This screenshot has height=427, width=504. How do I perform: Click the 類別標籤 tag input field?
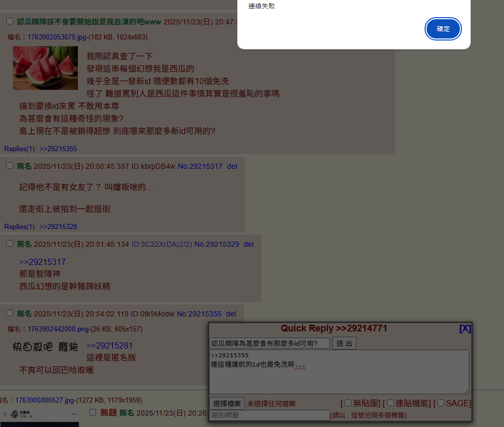click(x=269, y=415)
